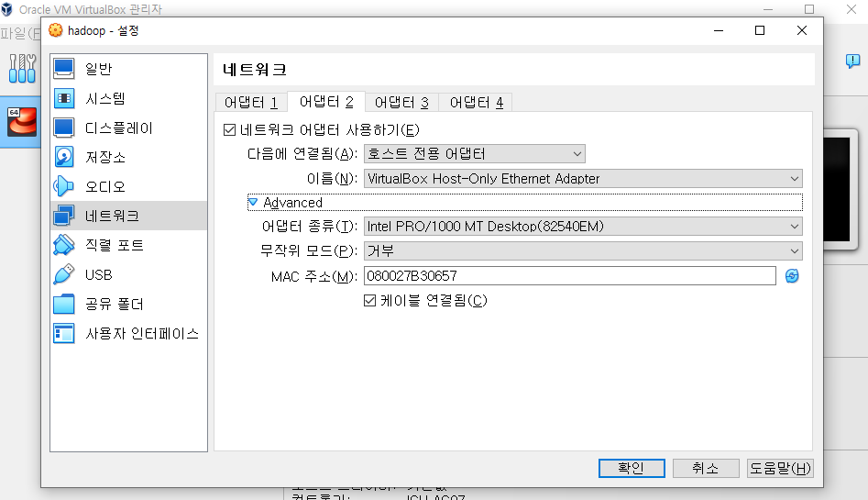The image size is (868, 500).
Task: Open the 어댑터 종류 dropdown
Action: click(583, 227)
